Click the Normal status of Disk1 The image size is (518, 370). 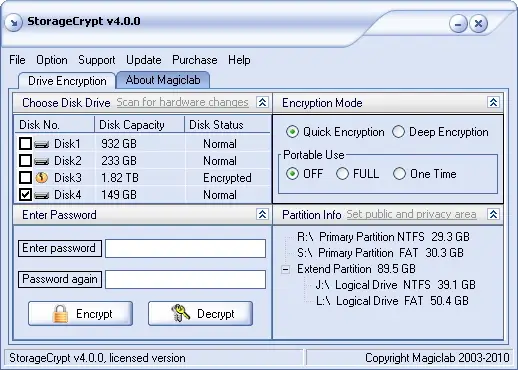(x=220, y=144)
